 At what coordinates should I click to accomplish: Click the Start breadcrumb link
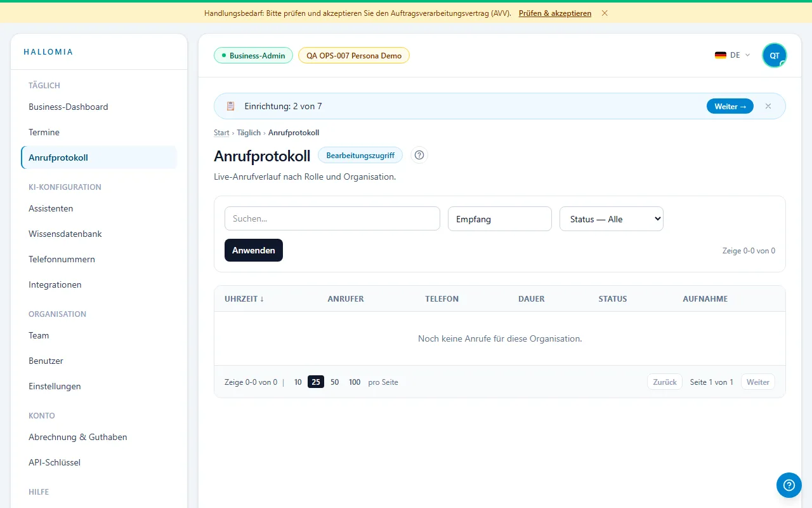tap(221, 133)
